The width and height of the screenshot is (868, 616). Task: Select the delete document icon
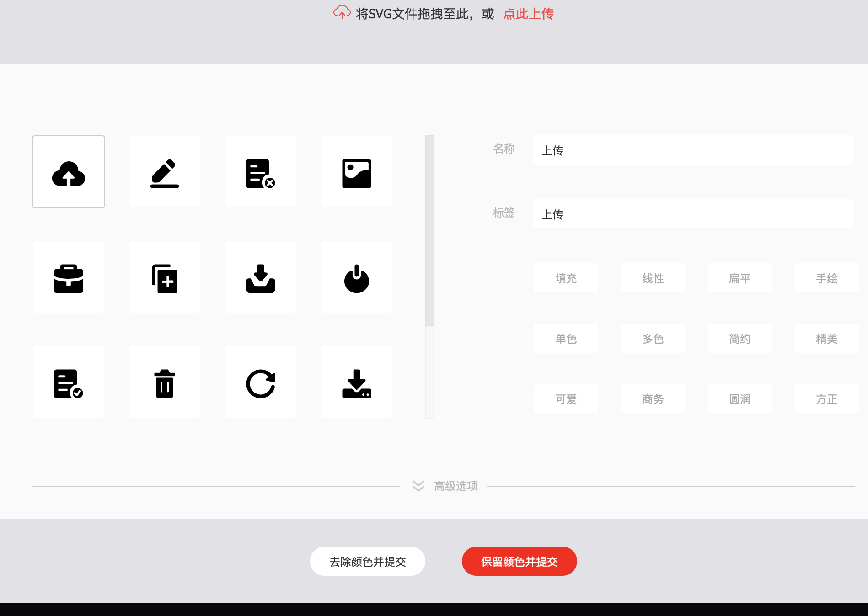260,171
